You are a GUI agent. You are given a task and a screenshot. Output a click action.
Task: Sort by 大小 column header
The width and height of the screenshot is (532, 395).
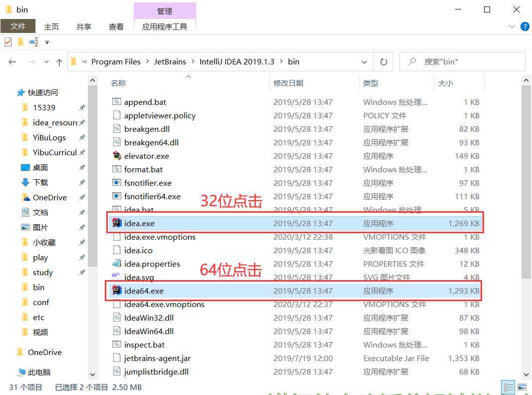(x=445, y=83)
